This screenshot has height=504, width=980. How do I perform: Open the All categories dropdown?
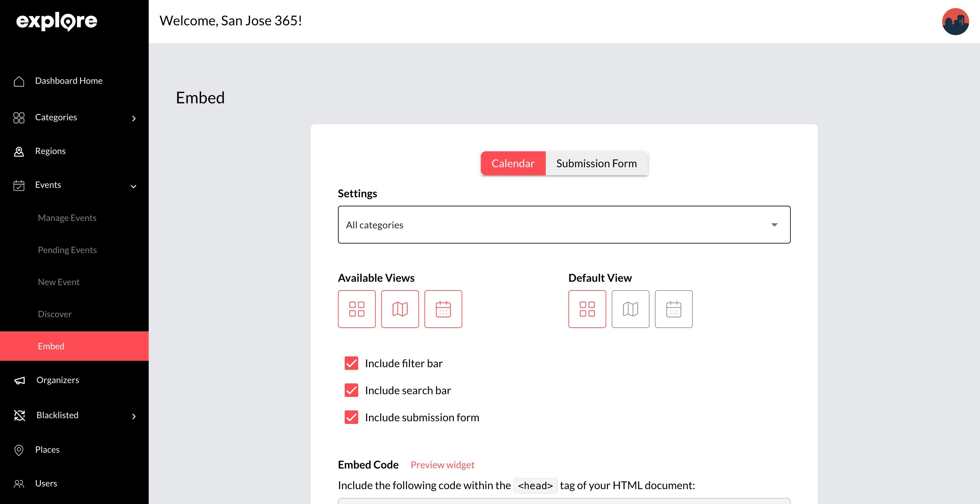pyautogui.click(x=564, y=225)
